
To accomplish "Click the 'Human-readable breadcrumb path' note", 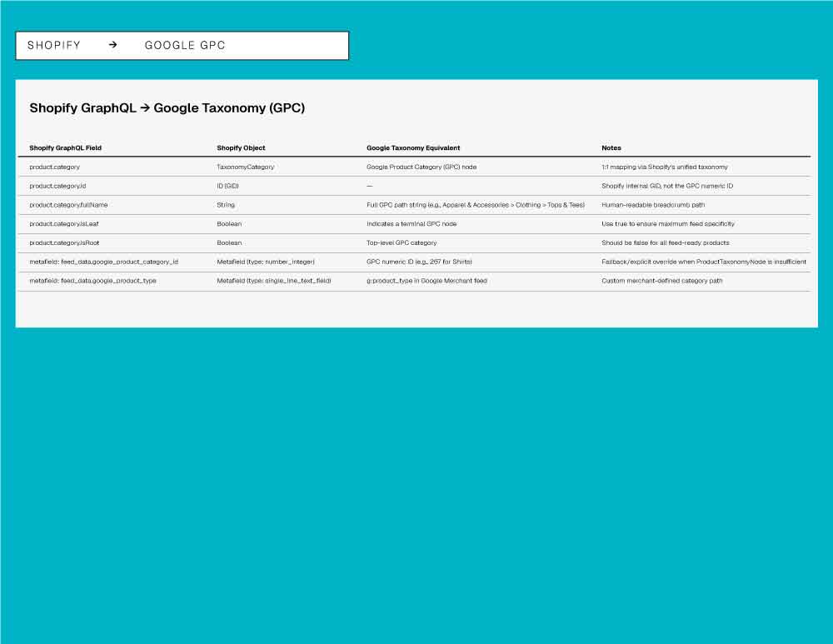I will tap(653, 205).
